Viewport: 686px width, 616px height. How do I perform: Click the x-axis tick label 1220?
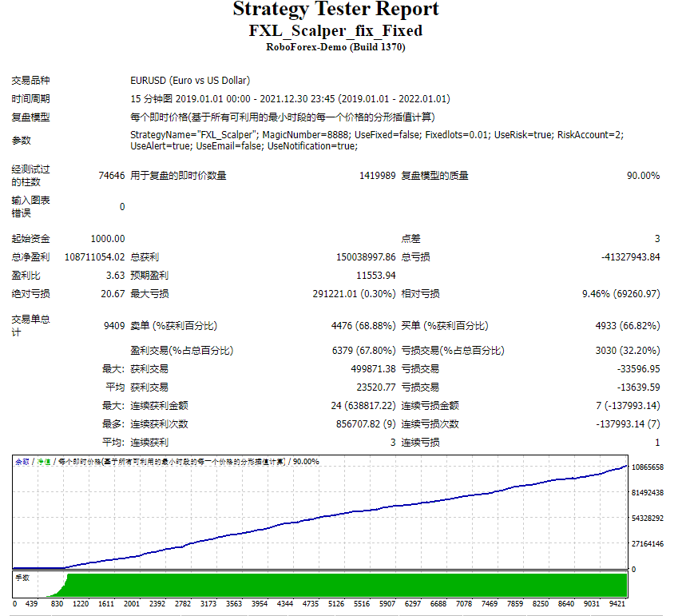pyautogui.click(x=81, y=604)
